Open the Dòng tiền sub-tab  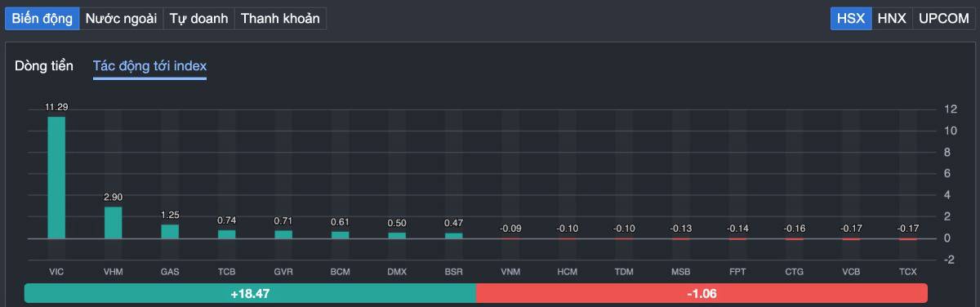tap(44, 65)
